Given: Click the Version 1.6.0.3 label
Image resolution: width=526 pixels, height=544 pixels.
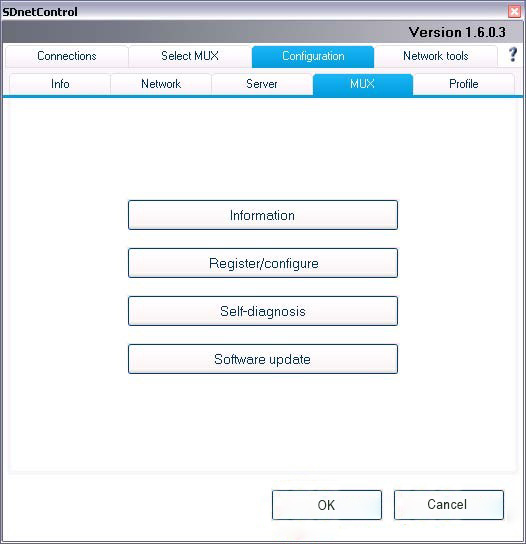Looking at the screenshot, I should (x=457, y=32).
